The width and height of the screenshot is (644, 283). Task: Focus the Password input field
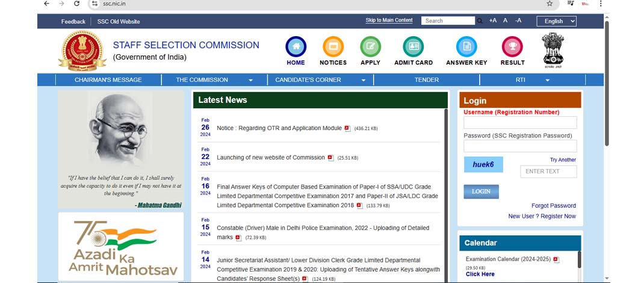[x=520, y=146]
